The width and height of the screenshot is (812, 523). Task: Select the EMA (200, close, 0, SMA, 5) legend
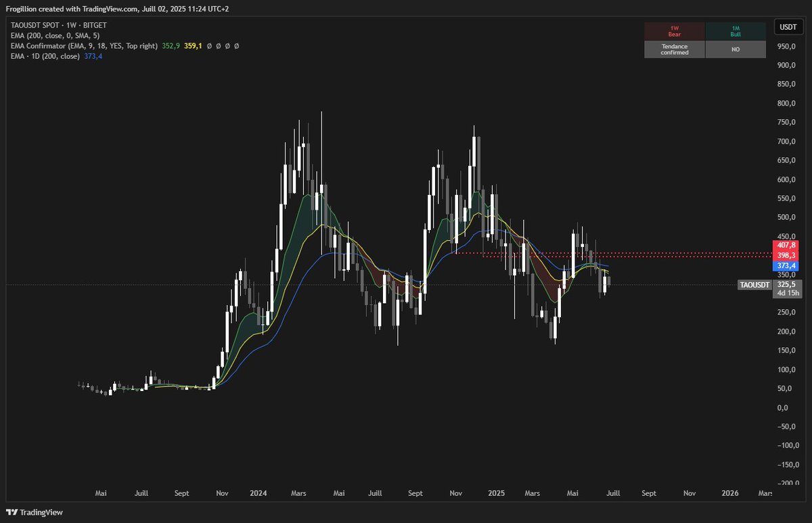(x=55, y=35)
